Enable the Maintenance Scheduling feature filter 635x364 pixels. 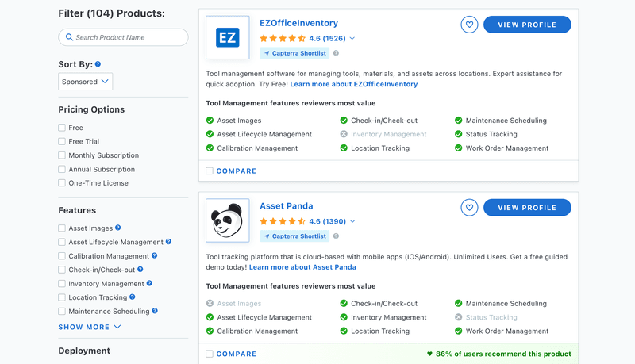62,312
